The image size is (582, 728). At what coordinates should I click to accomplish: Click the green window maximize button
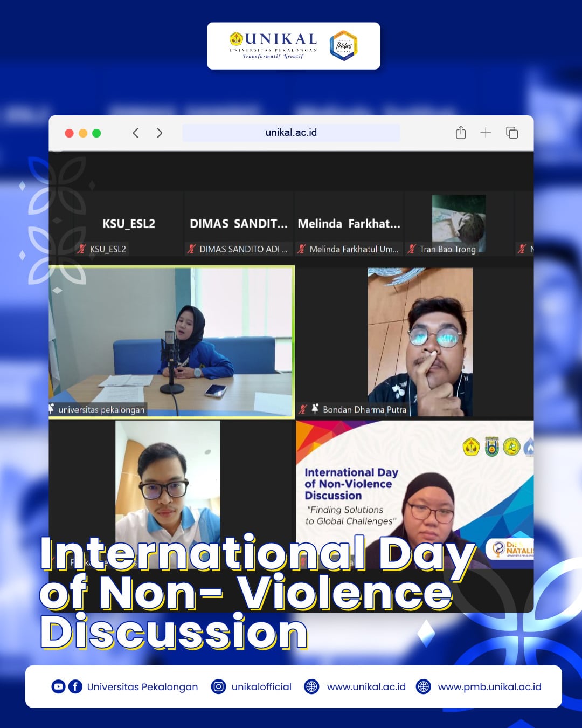tap(96, 133)
